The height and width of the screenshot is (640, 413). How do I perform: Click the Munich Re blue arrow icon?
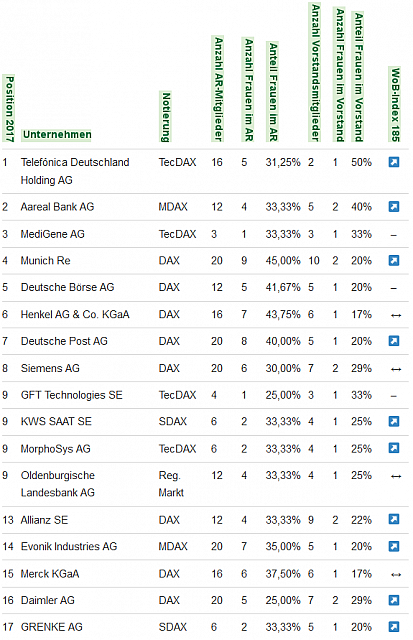(x=393, y=260)
